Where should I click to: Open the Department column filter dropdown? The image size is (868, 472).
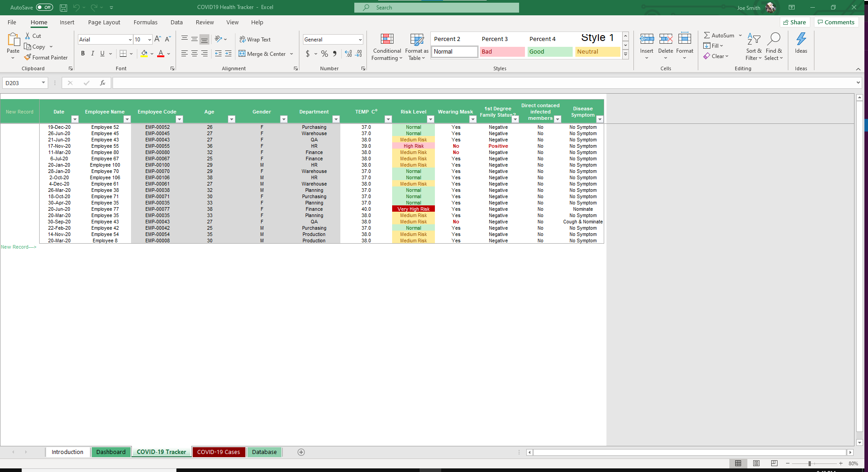[336, 119]
